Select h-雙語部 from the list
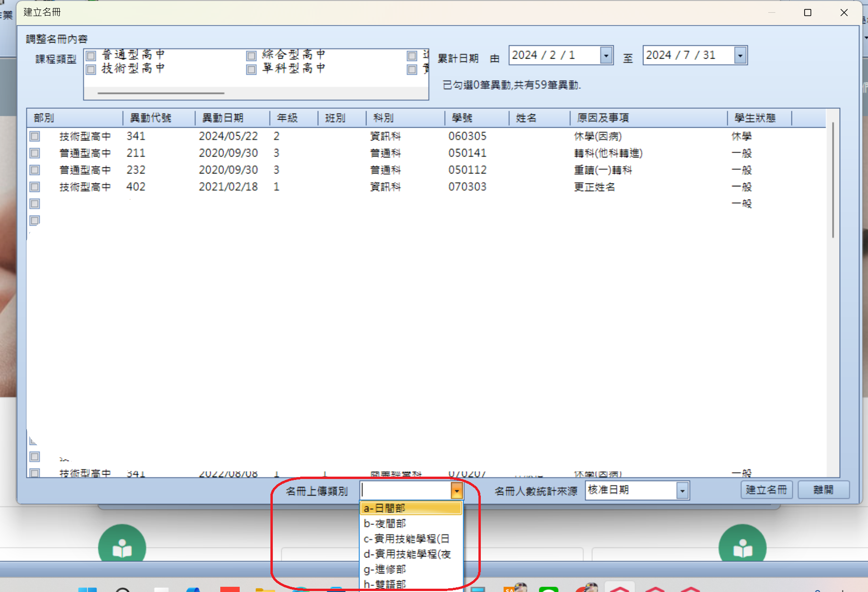The width and height of the screenshot is (868, 592). pyautogui.click(x=411, y=584)
